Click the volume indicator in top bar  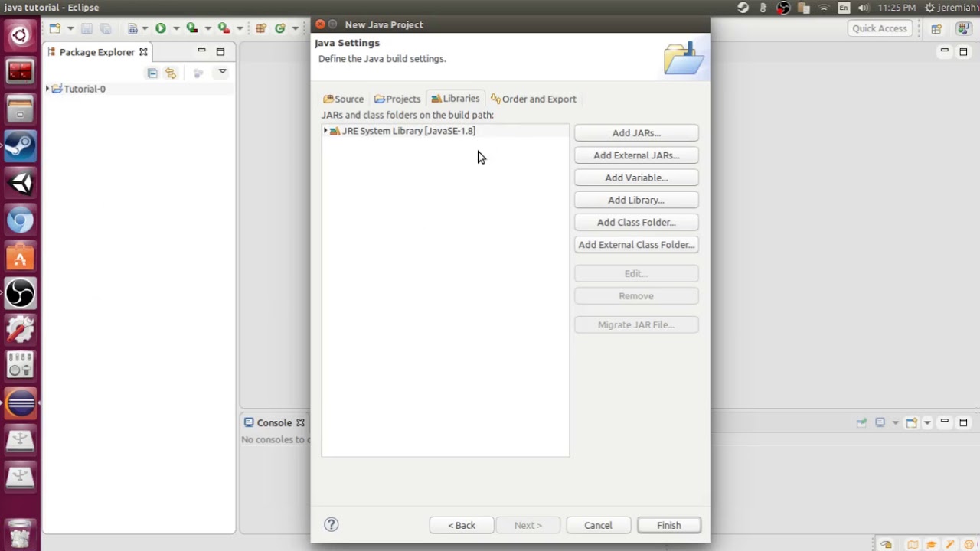point(864,8)
